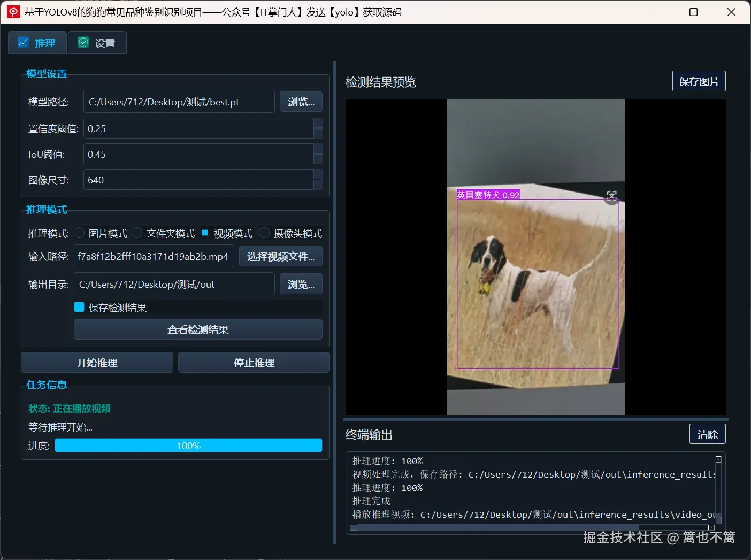Image resolution: width=751 pixels, height=560 pixels.
Task: Click the 英国塞特犬 0.92 detection label
Action: (488, 195)
